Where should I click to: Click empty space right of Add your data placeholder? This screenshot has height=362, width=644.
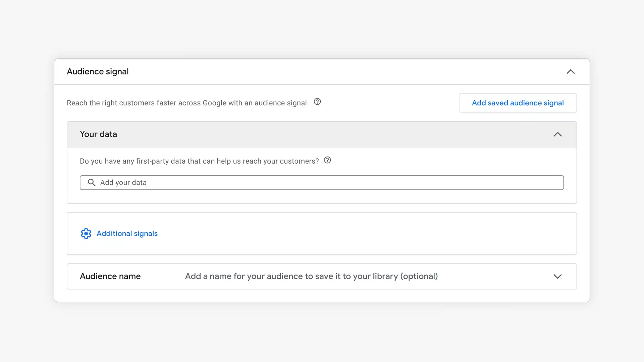[369, 183]
